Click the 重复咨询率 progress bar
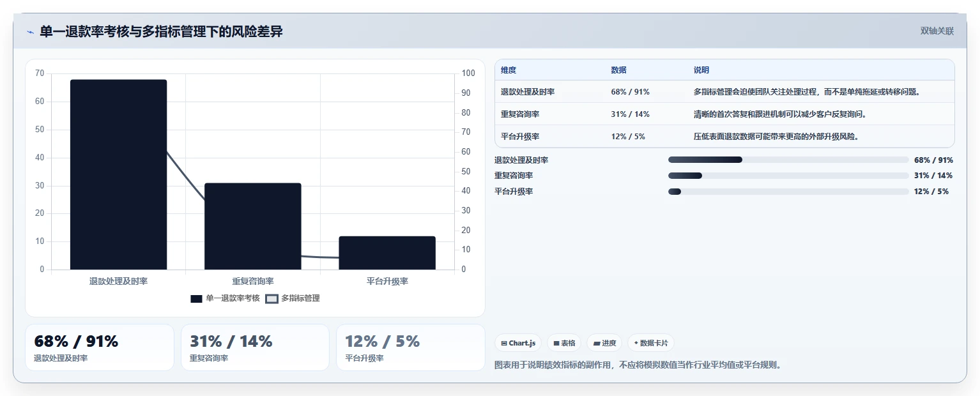 pos(788,176)
